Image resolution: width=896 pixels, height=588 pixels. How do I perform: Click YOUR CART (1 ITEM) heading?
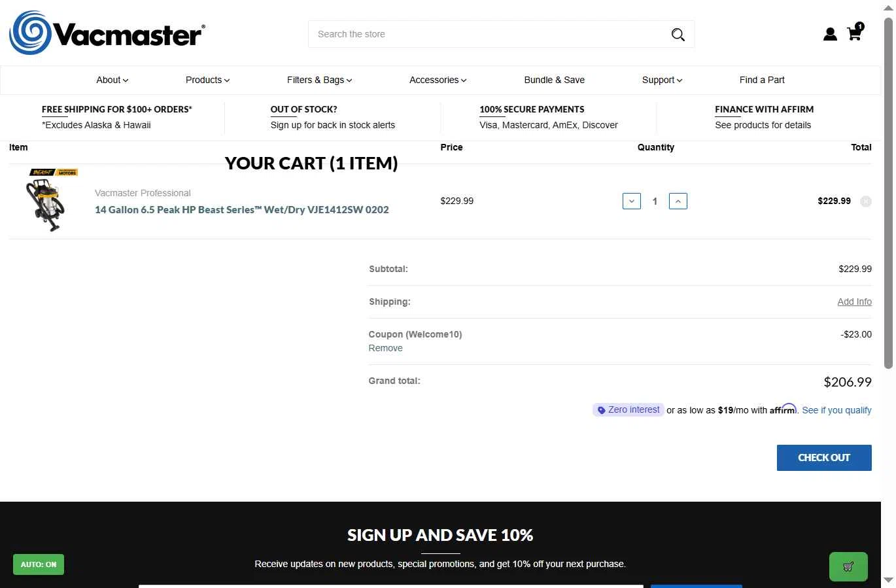tap(311, 163)
